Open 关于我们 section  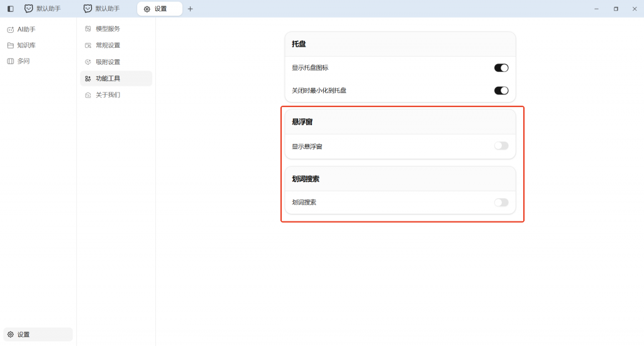tap(116, 95)
